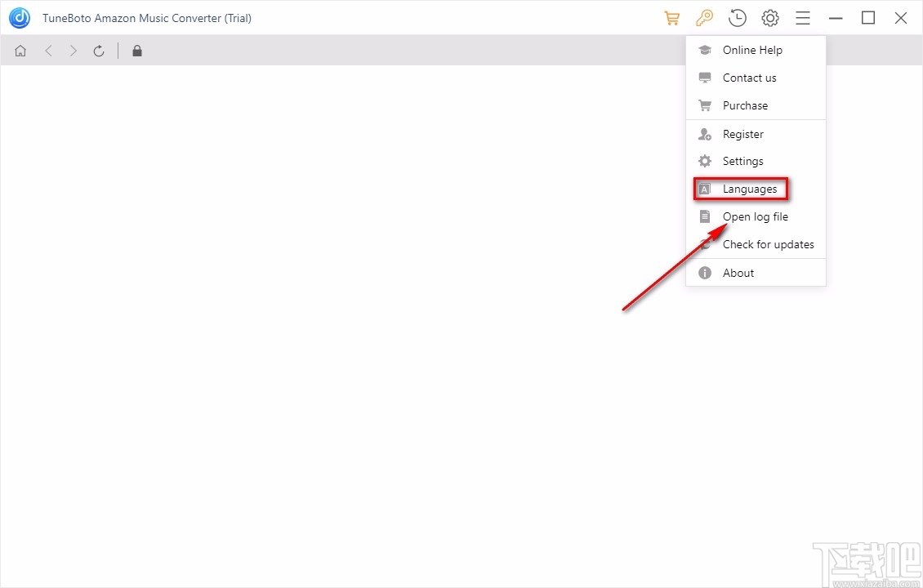Screen dimensions: 923x588
Task: Open the shopping cart purchase icon
Action: [x=671, y=18]
